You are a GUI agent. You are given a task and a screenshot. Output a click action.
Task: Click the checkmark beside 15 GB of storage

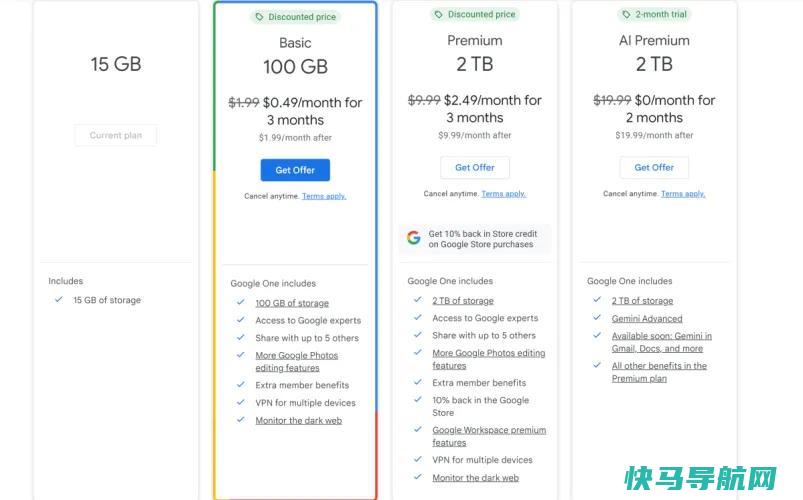[x=59, y=299]
